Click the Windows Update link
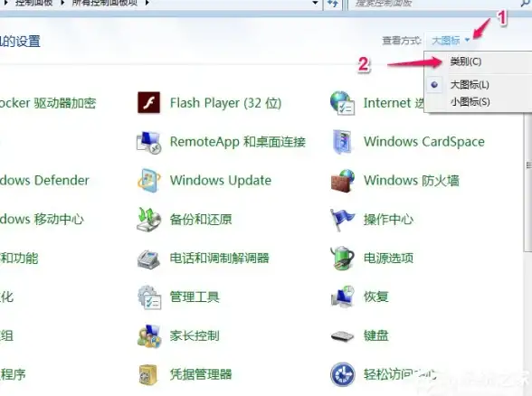 coord(221,181)
